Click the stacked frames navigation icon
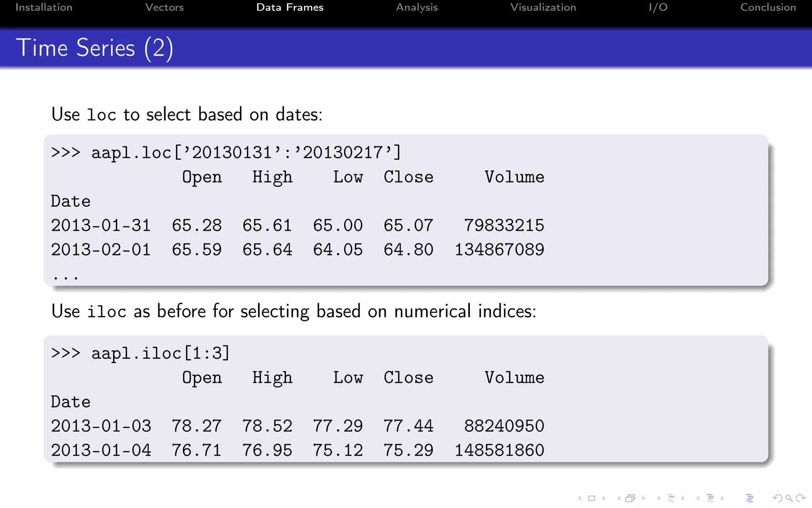The image size is (812, 508). [x=630, y=498]
